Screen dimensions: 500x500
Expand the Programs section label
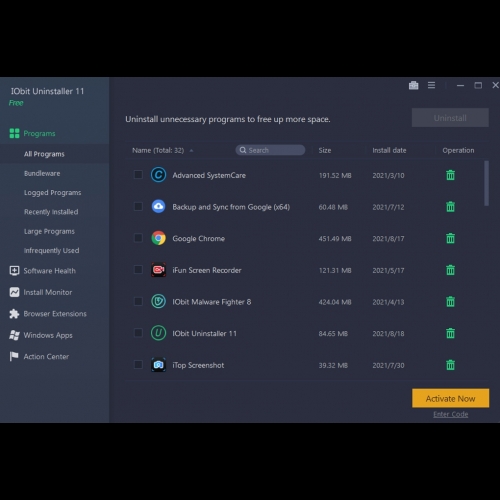click(x=39, y=134)
